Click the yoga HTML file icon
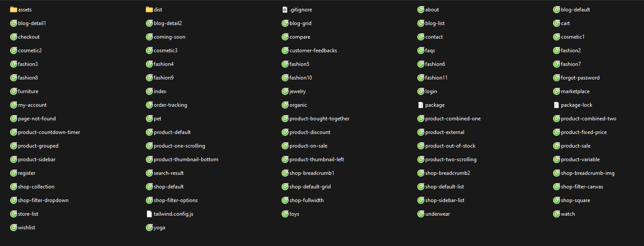 pos(149,228)
